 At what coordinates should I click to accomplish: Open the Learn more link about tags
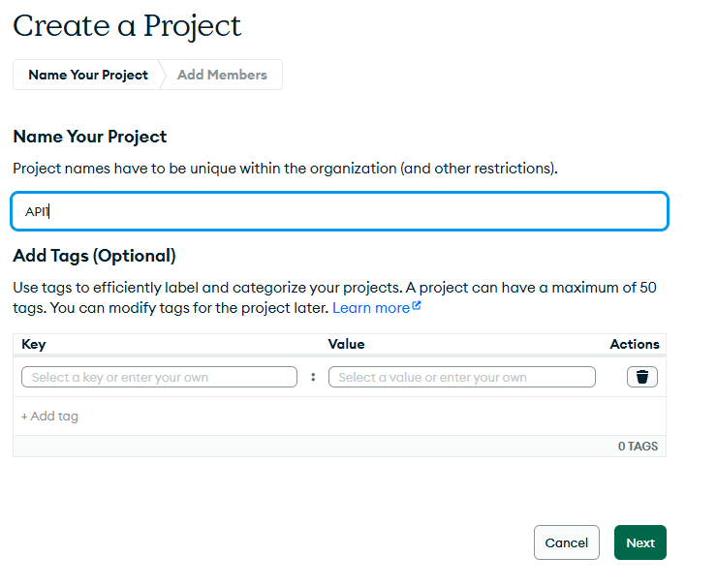tap(371, 308)
